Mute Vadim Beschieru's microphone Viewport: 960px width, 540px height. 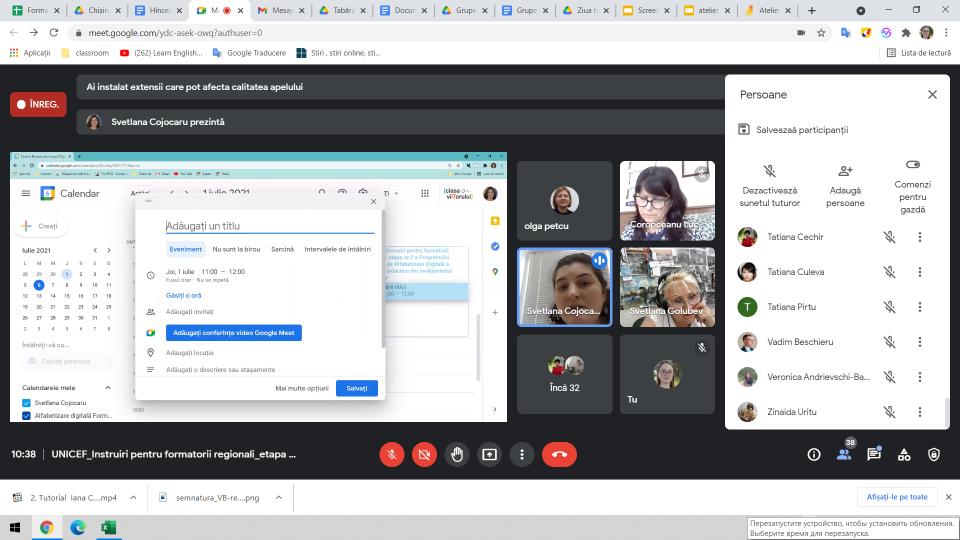pos(889,342)
